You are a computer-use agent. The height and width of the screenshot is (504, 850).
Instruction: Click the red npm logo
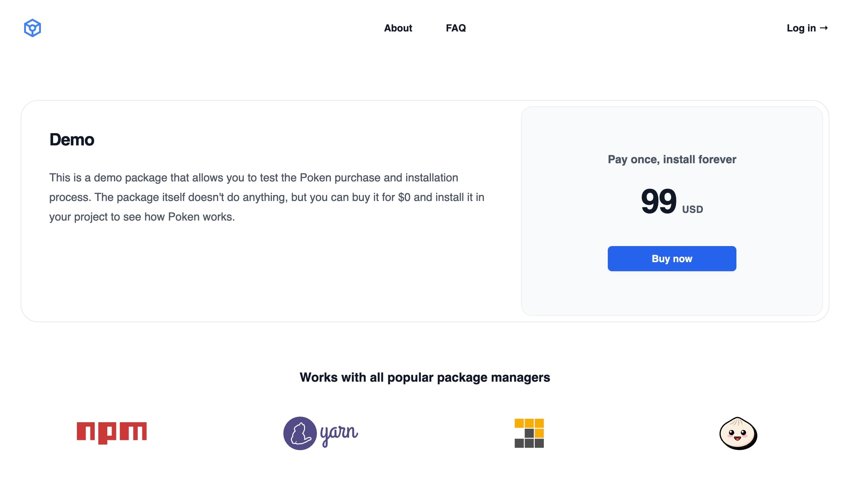(x=111, y=433)
